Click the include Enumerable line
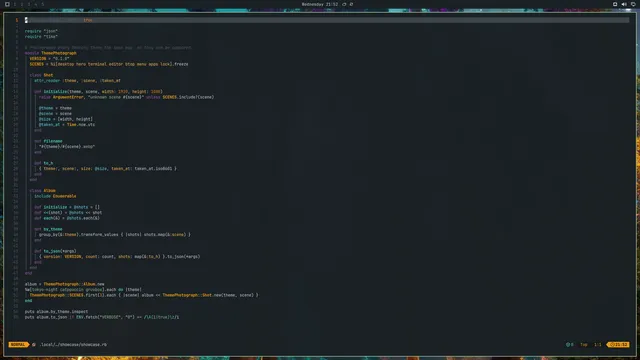This screenshot has height=360, width=640. 55,196
